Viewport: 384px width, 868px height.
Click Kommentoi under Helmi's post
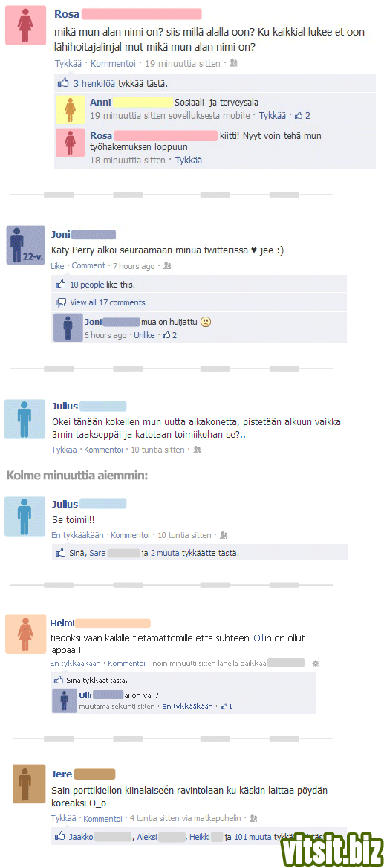(126, 663)
